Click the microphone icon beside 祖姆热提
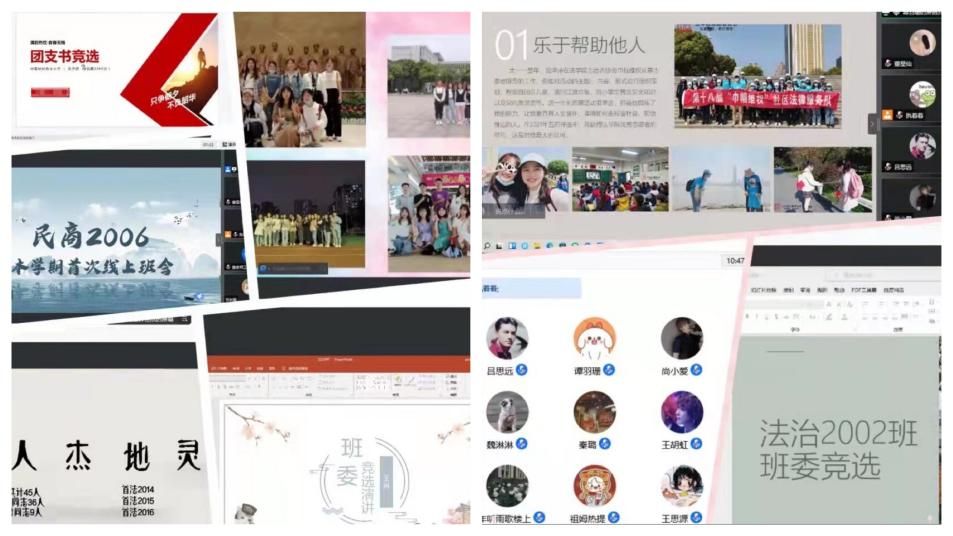The height and width of the screenshot is (536, 953). click(613, 517)
